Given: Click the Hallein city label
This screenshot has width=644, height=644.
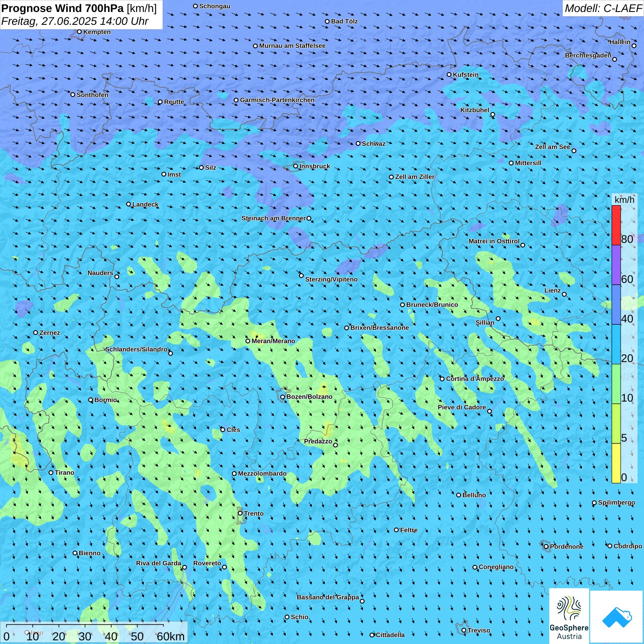Looking at the screenshot, I should pyautogui.click(x=620, y=42).
